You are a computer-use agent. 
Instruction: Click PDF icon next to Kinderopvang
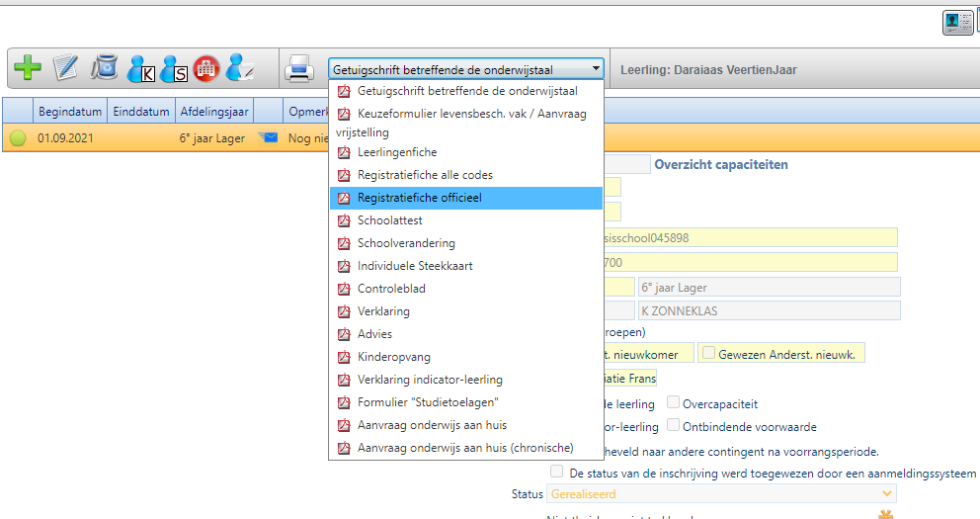(344, 357)
